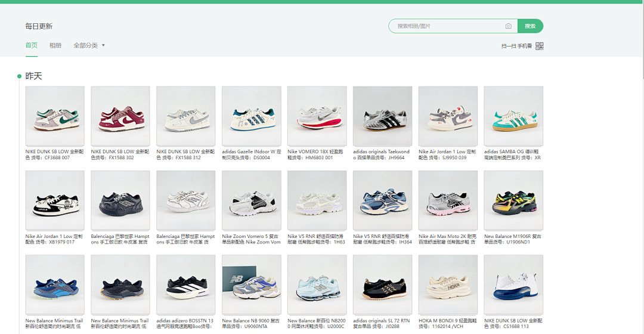The image size is (644, 334).
Task: Click the caption with 货号：JH9664
Action: 382,154
